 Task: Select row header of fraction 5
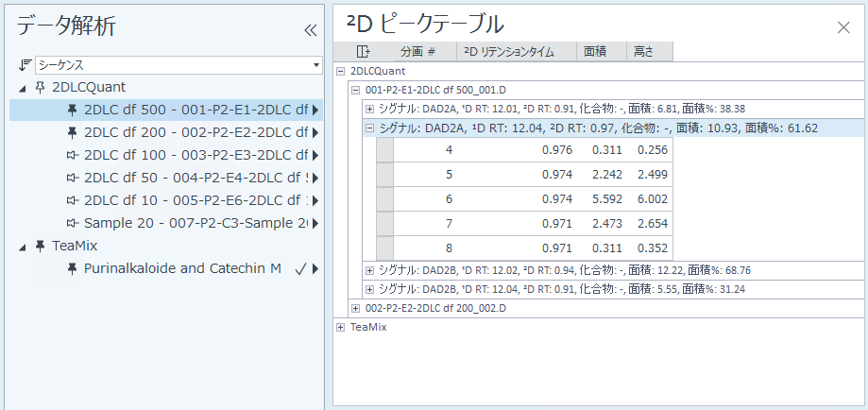(384, 175)
